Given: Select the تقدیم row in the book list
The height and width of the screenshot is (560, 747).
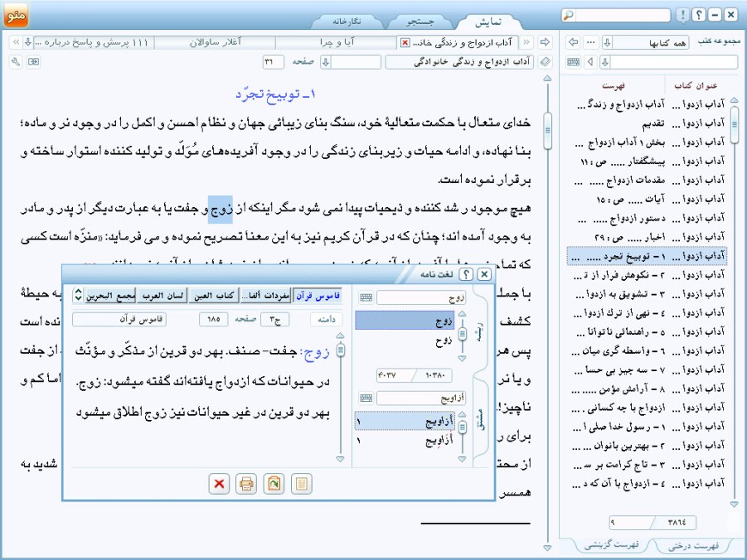Looking at the screenshot, I should [x=648, y=123].
